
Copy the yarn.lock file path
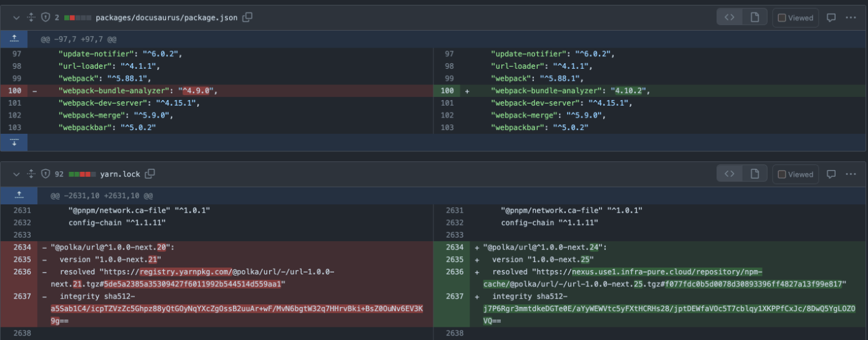tap(150, 174)
